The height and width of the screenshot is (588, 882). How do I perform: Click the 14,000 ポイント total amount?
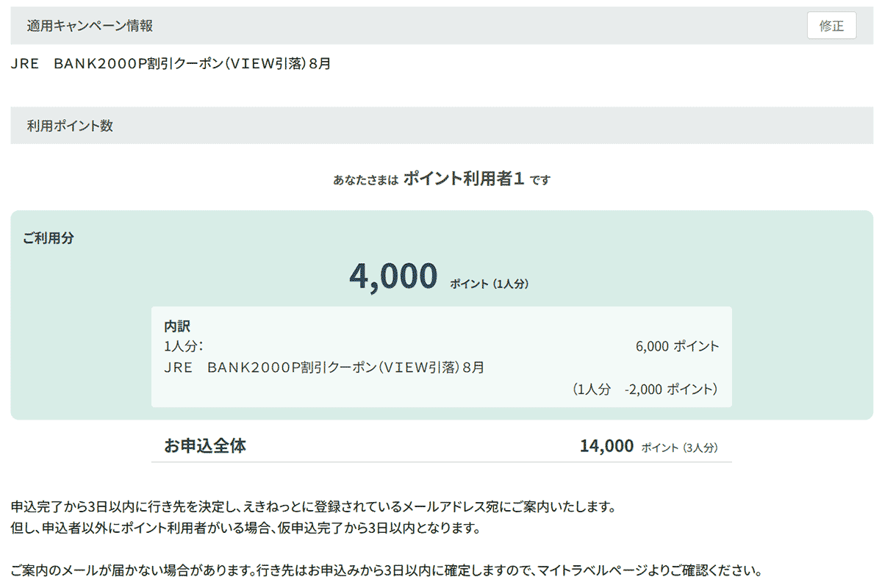(607, 445)
